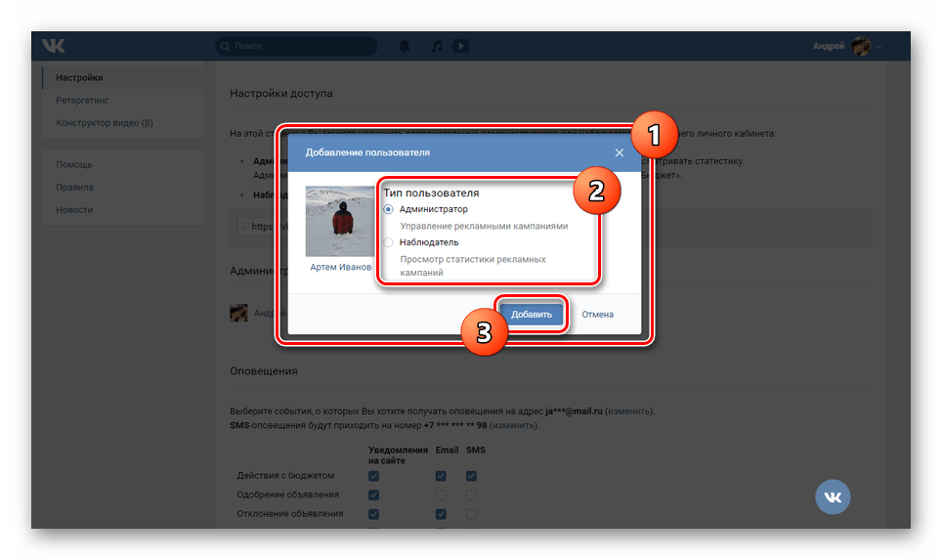The height and width of the screenshot is (560, 942).
Task: Click the Управление рекламными кампаниями description
Action: [x=485, y=227]
